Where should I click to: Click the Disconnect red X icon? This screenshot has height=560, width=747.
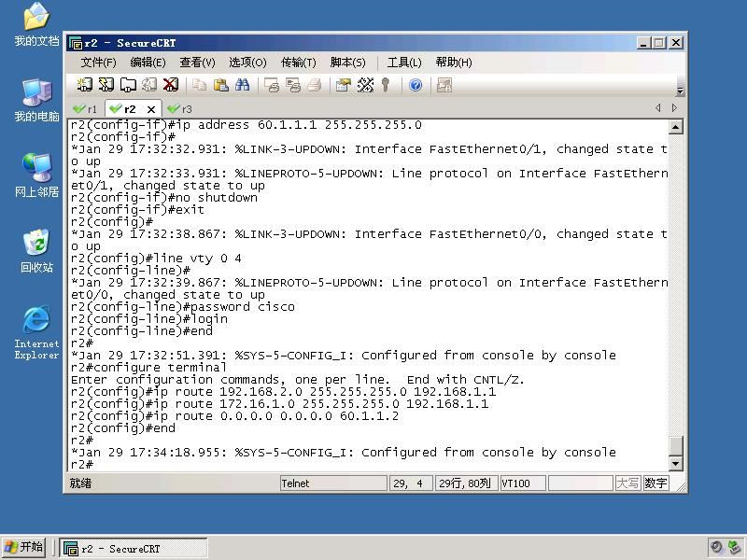coord(171,85)
